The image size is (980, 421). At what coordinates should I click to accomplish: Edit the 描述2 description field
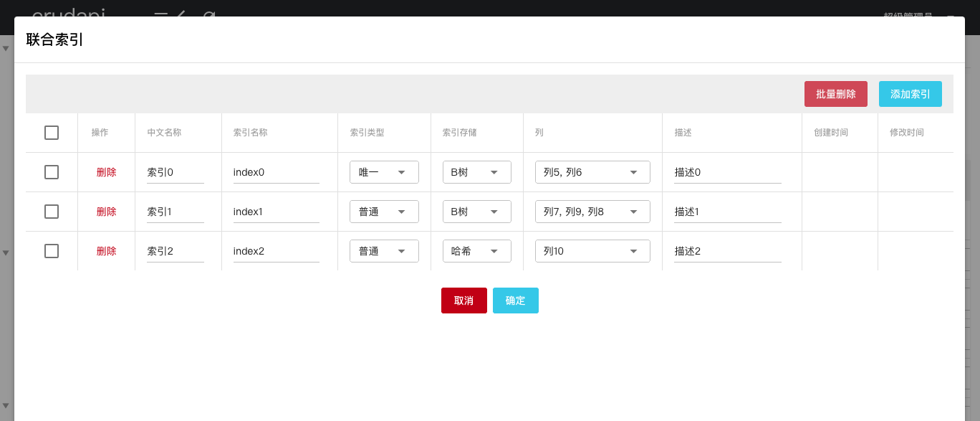tap(727, 251)
